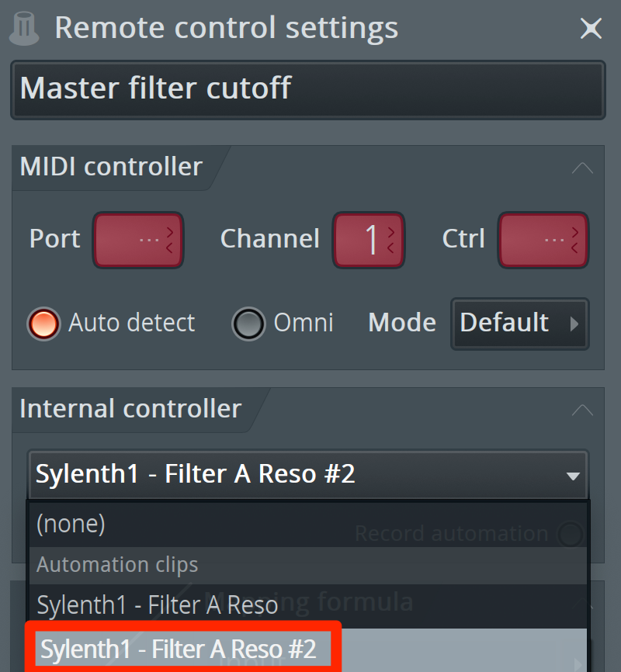The image size is (621, 672).
Task: Click the Channel number box showing 1
Action: (x=369, y=240)
